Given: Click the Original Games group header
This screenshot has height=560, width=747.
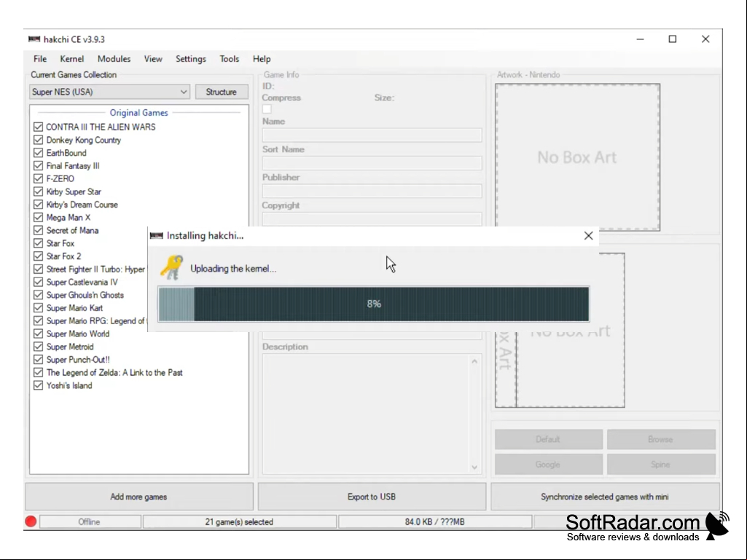Looking at the screenshot, I should (138, 113).
